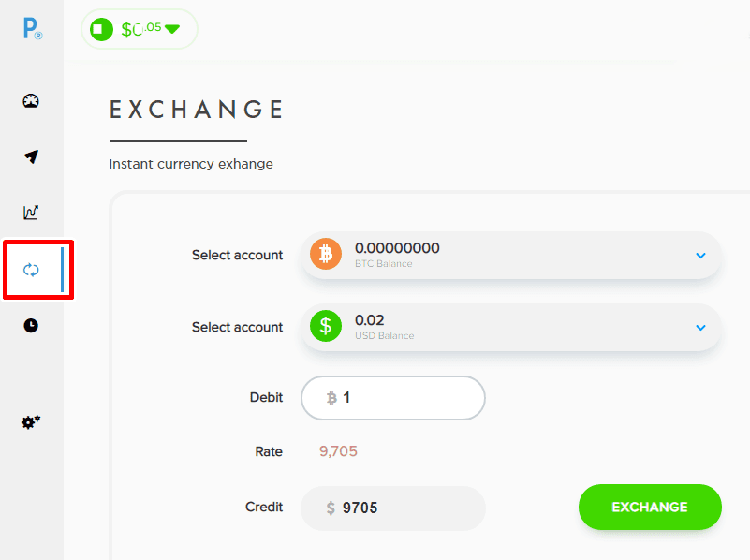
Task: Open the history clock icon
Action: (x=31, y=326)
